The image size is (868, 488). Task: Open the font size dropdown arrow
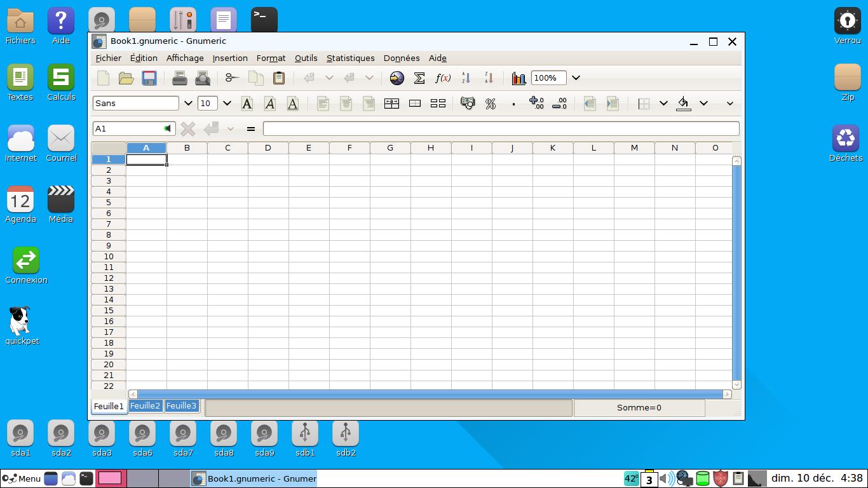click(227, 103)
